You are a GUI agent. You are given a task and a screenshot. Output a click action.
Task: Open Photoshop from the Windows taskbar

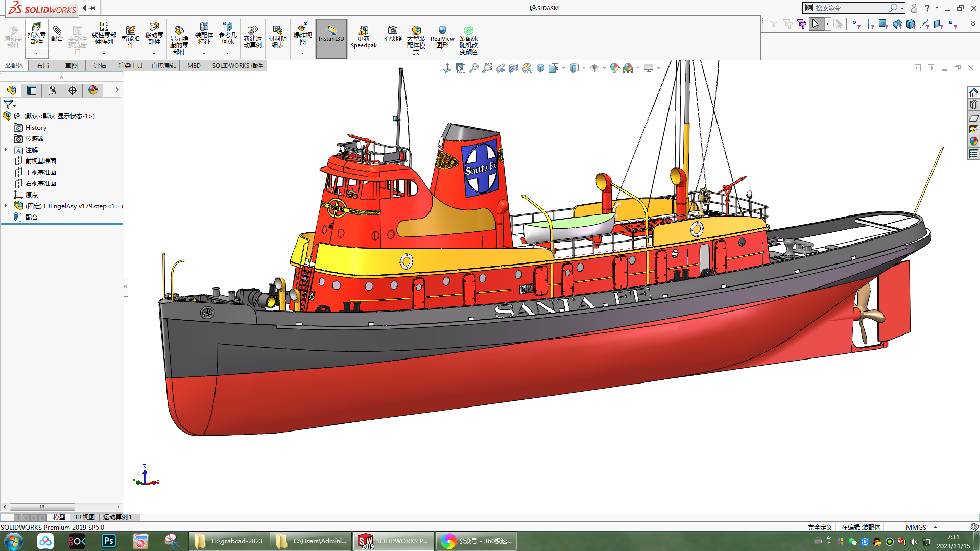pyautogui.click(x=109, y=541)
